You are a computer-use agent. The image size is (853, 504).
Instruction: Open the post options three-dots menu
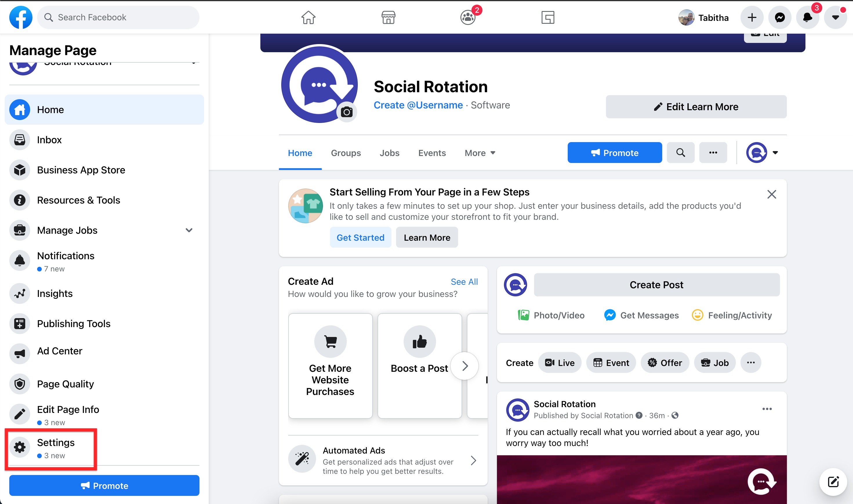click(767, 409)
